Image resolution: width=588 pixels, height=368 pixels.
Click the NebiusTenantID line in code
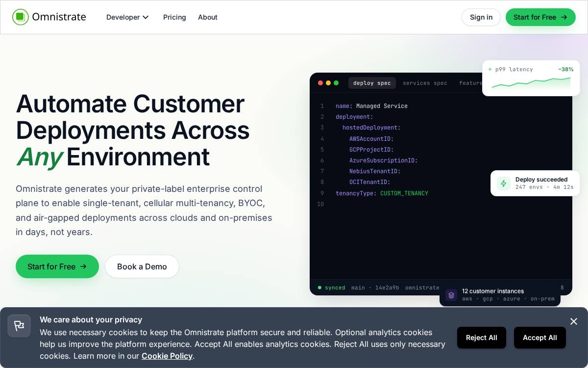(375, 171)
